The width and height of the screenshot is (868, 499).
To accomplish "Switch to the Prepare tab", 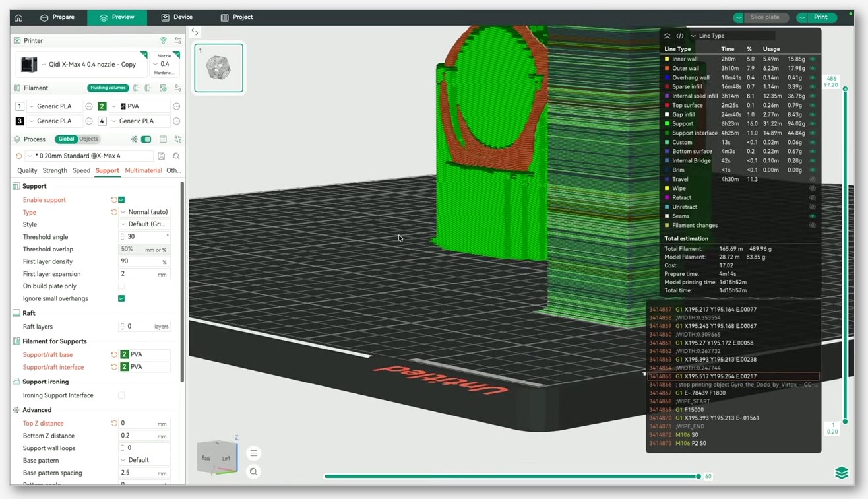I will (x=57, y=17).
